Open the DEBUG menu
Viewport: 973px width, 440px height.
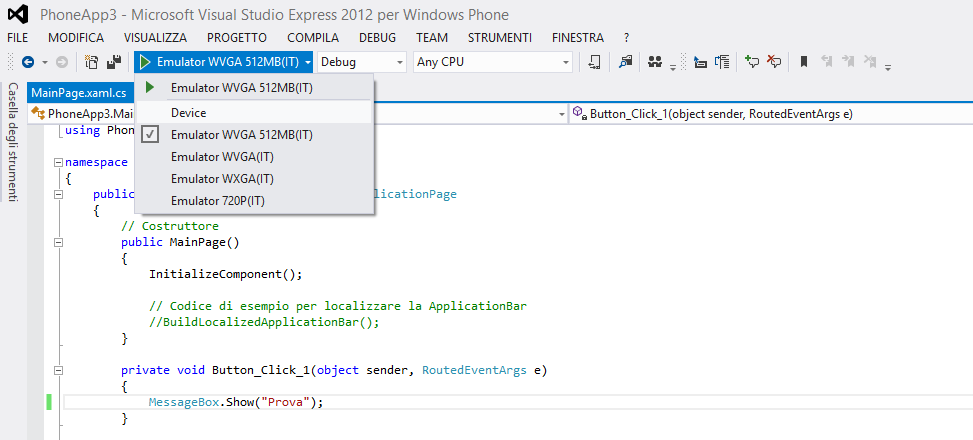377,38
